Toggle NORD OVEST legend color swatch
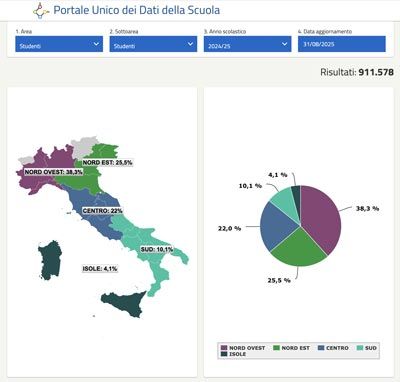Viewport: 400px width, 382px height. click(x=224, y=348)
